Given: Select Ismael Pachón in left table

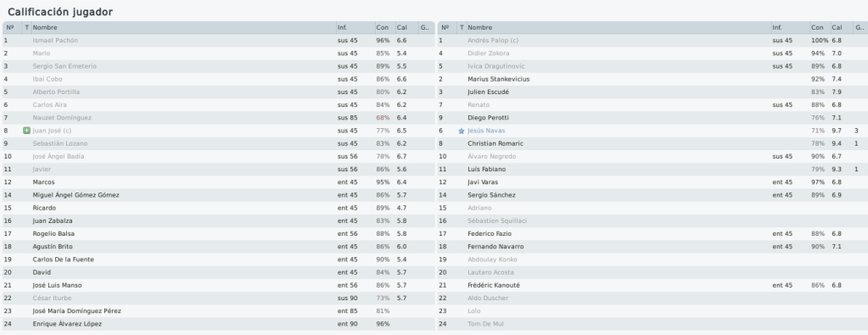Looking at the screenshot, I should [x=218, y=41].
